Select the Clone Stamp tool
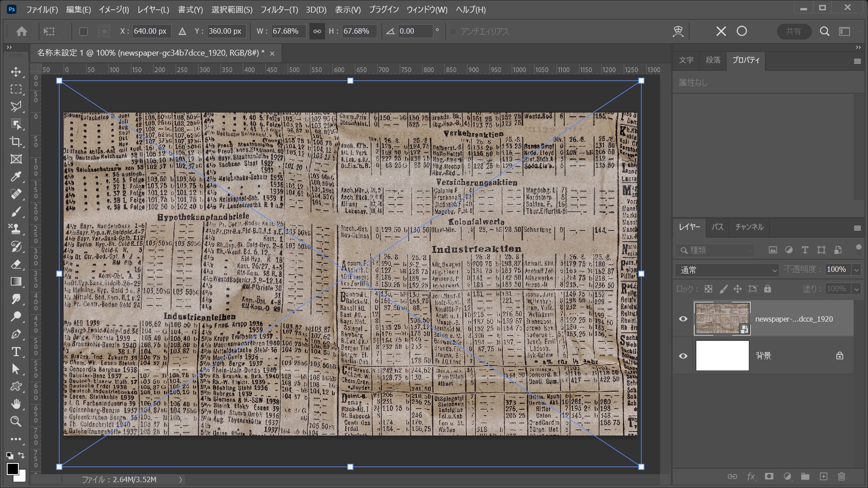 coord(16,229)
